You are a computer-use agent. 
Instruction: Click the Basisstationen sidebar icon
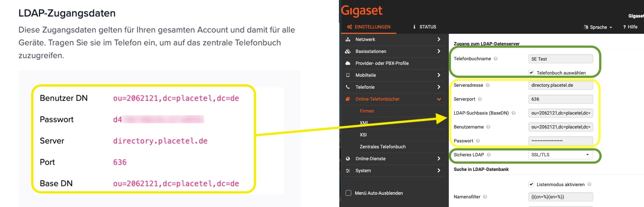(348, 51)
